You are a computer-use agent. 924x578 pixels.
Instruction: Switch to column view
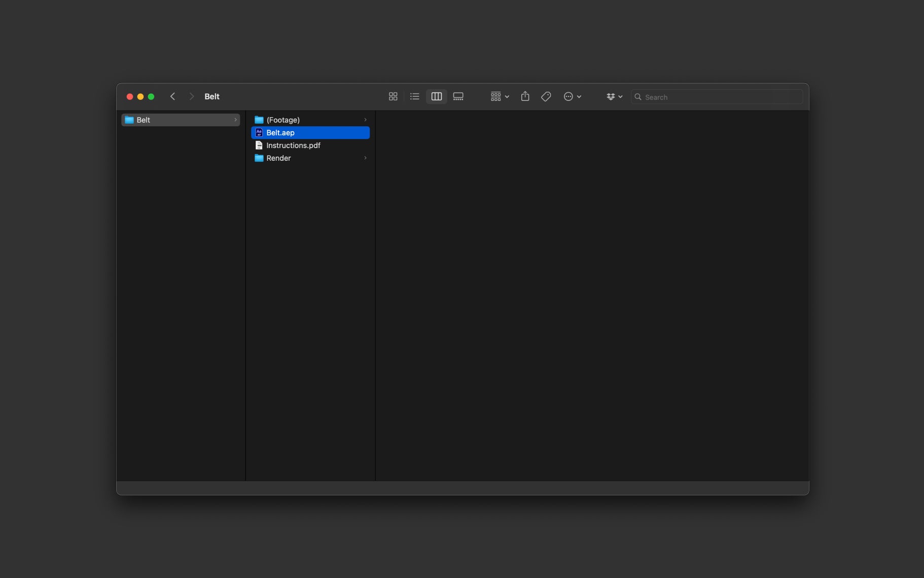(x=436, y=96)
